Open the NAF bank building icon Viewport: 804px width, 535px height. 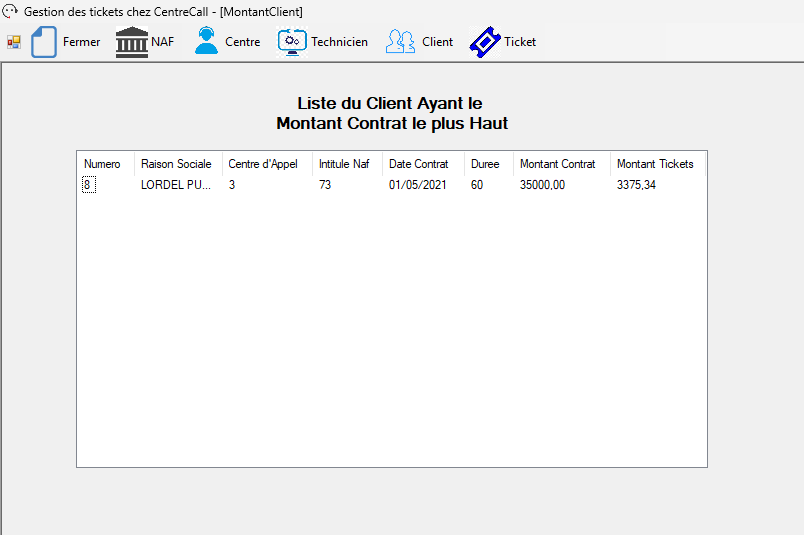[131, 42]
